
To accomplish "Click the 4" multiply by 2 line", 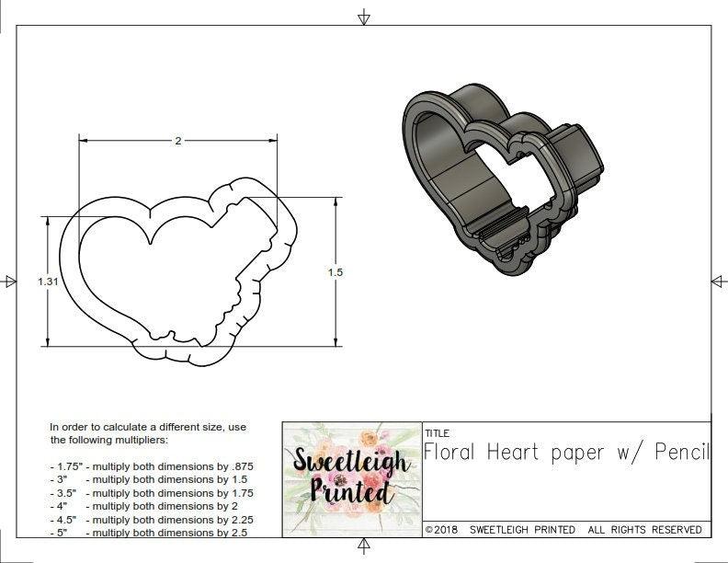I will [144, 506].
